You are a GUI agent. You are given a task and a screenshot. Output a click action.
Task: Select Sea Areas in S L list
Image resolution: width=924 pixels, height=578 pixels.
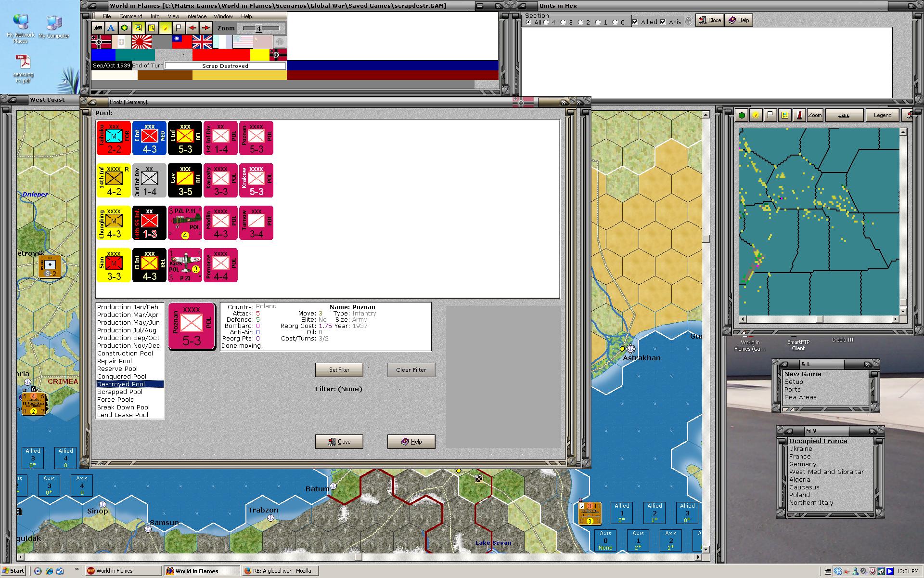click(800, 397)
